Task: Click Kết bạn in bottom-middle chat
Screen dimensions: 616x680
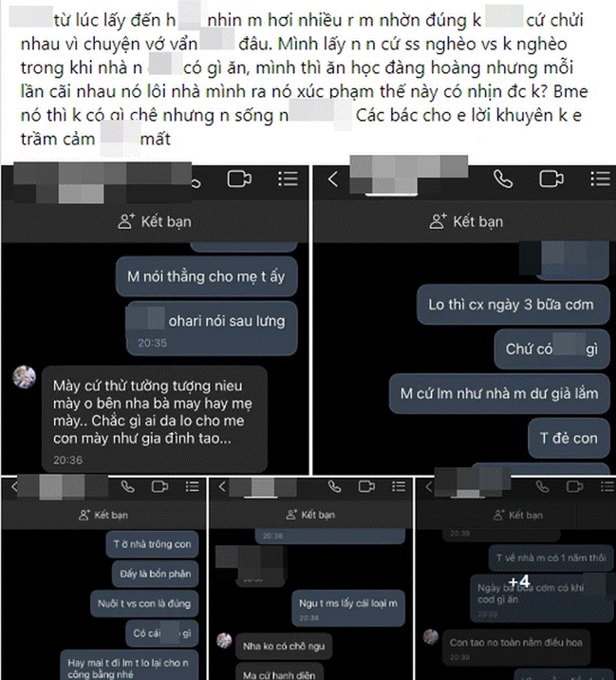Action: click(310, 515)
